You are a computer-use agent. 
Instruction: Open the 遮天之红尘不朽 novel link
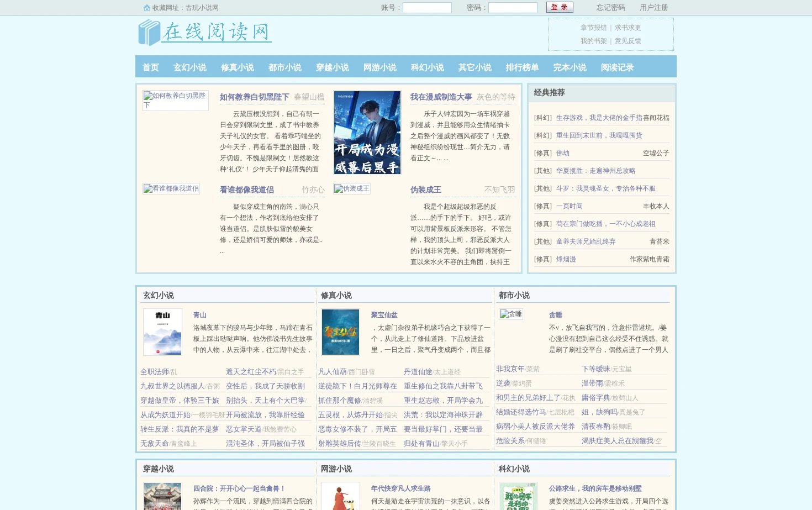(251, 372)
